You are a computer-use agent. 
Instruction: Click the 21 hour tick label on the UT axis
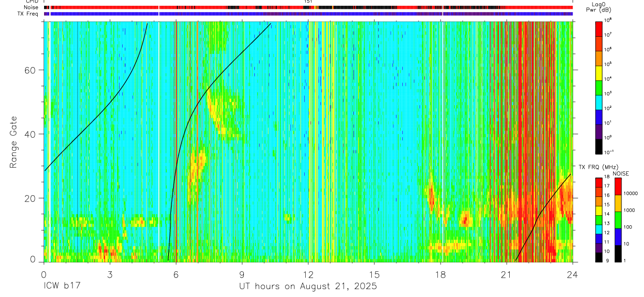(x=507, y=274)
